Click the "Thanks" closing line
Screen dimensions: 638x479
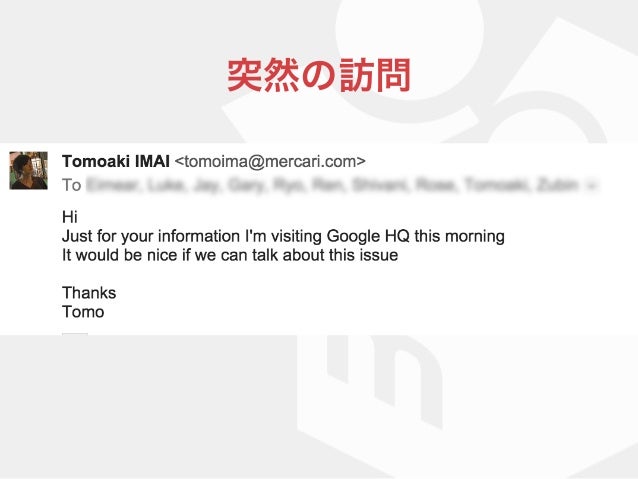(89, 293)
